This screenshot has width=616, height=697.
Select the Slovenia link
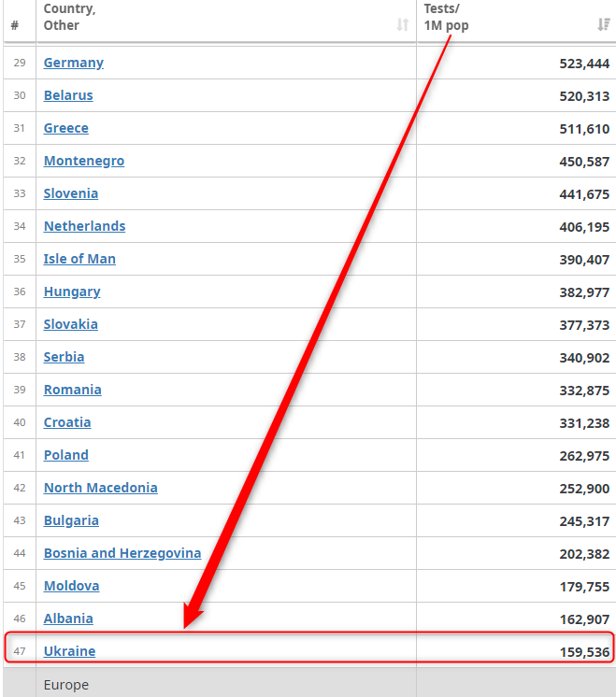point(71,193)
